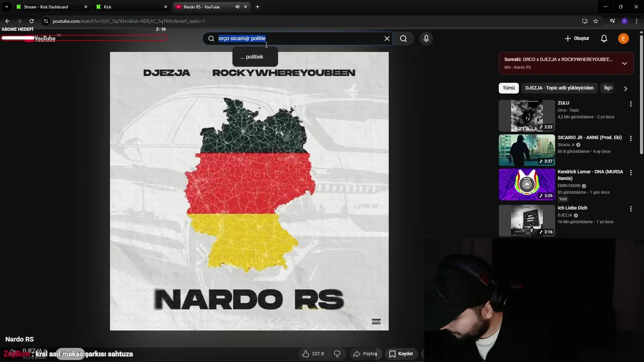Open the EMIN ENGIN channel link
644x362 pixels.
tap(569, 186)
